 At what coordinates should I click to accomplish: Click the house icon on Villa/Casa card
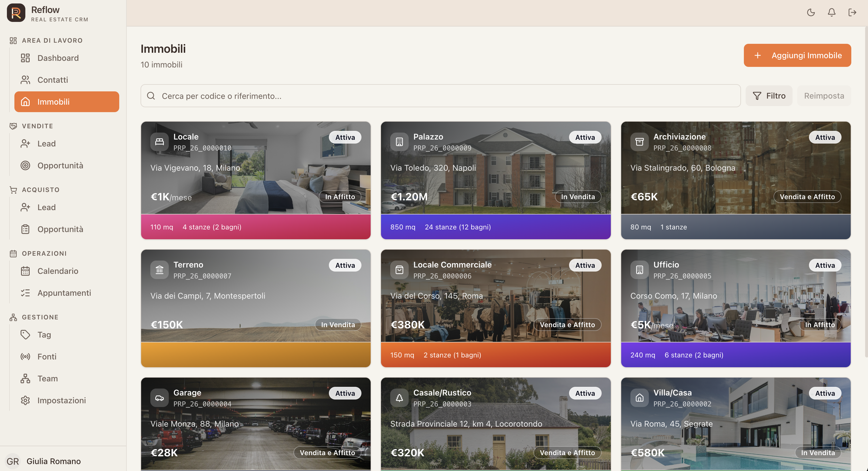tap(639, 398)
